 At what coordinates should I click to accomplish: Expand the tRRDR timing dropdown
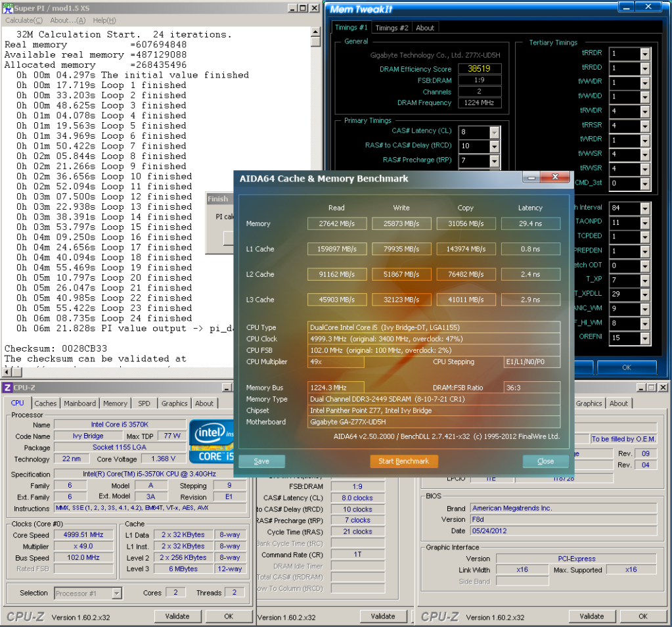[x=644, y=54]
